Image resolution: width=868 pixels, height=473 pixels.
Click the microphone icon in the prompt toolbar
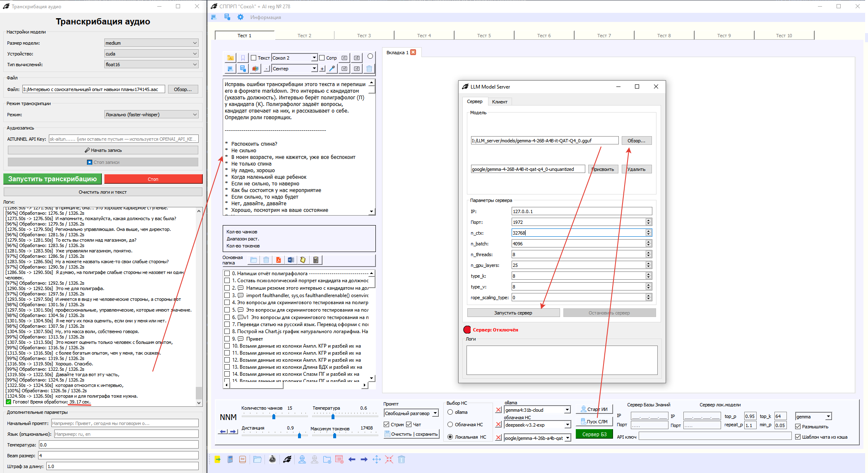tap(332, 69)
